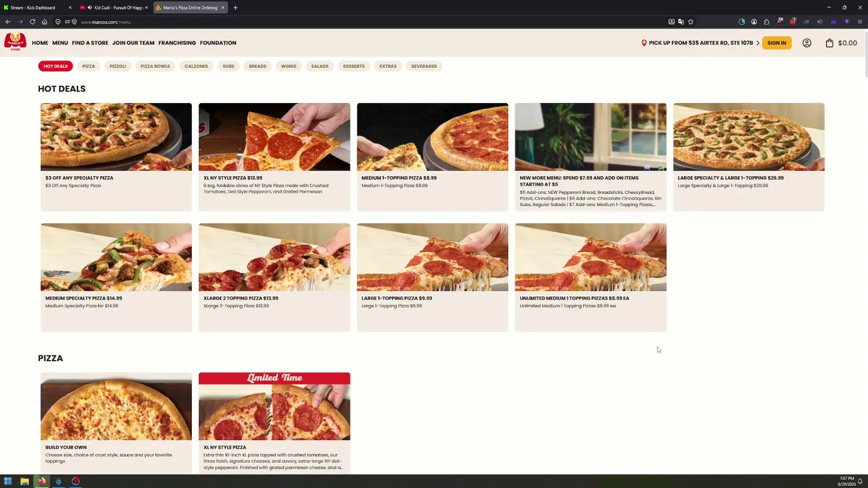This screenshot has height=488, width=868.
Task: Select the PIZZOLI category pill
Action: pyautogui.click(x=118, y=66)
